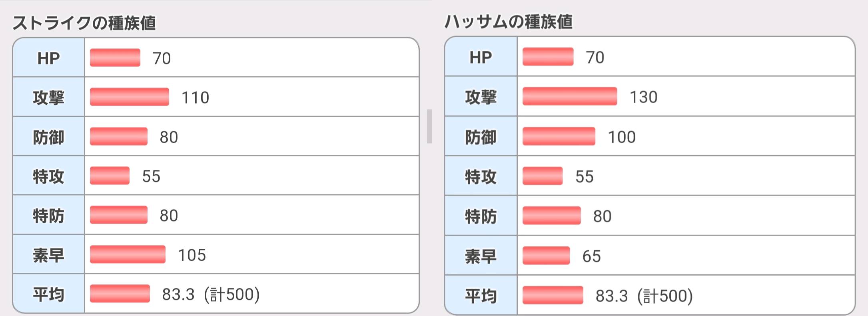The width and height of the screenshot is (868, 316).
Task: Click ハッサム's defense stat bar showing 100
Action: coord(559,136)
